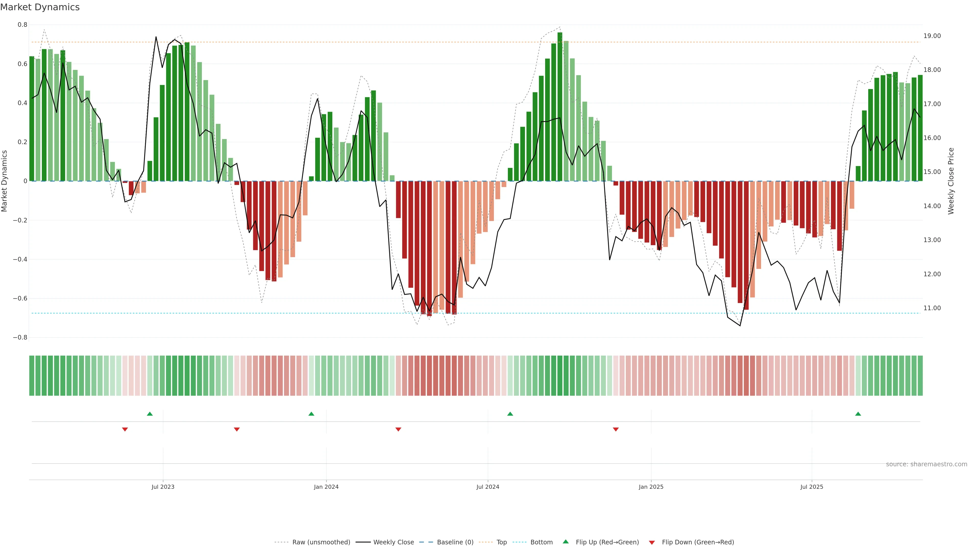Click the green flip-up triangle just before Jul 2023
This screenshot has width=980, height=551.
tap(150, 414)
